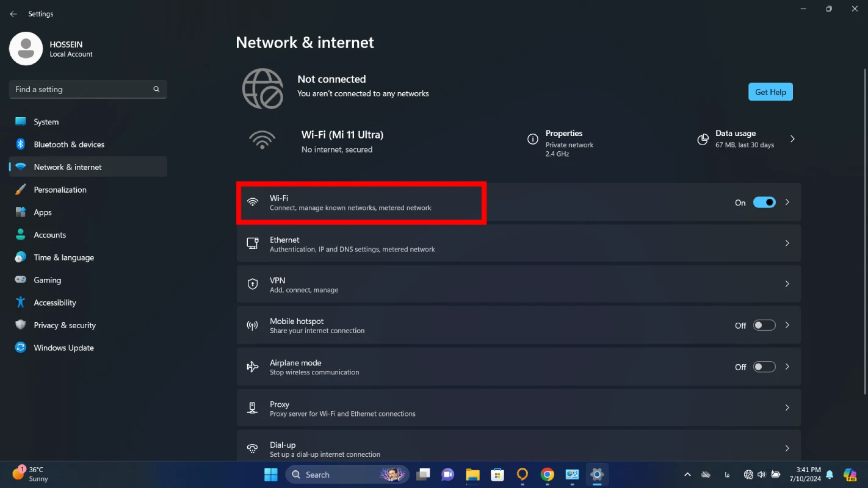Click the Bluetooth & devices sidebar icon
The height and width of the screenshot is (488, 868).
coord(20,144)
